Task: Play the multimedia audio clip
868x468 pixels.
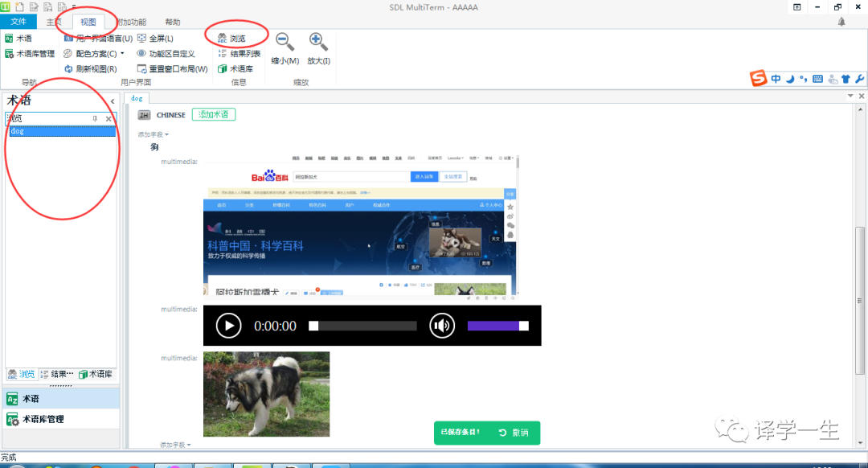Action: 228,326
